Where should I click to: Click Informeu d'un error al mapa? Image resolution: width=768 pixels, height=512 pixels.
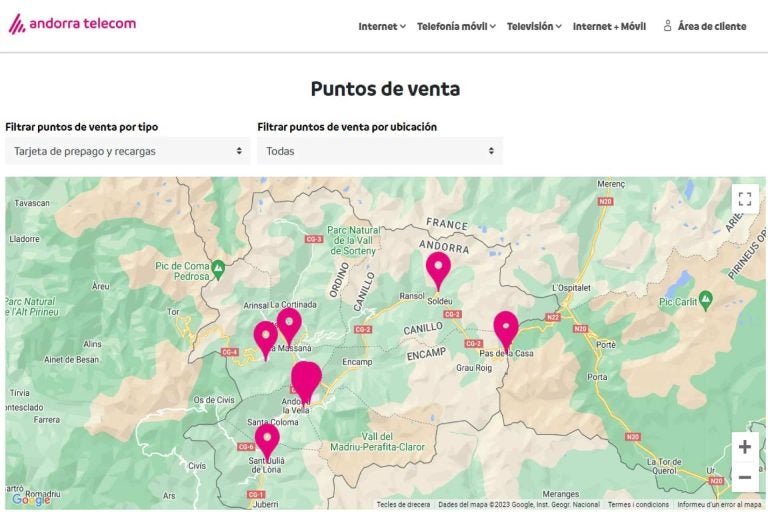(719, 504)
